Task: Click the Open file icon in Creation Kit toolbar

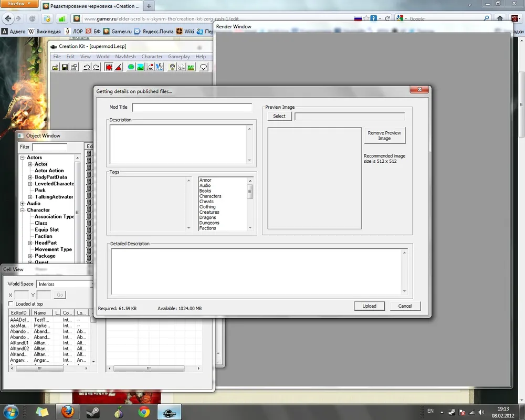Action: click(55, 67)
